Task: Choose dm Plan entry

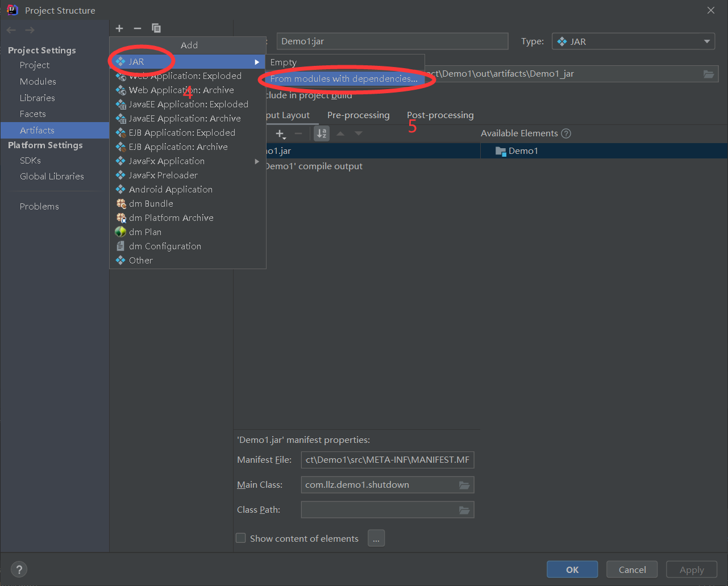Action: 188,232
